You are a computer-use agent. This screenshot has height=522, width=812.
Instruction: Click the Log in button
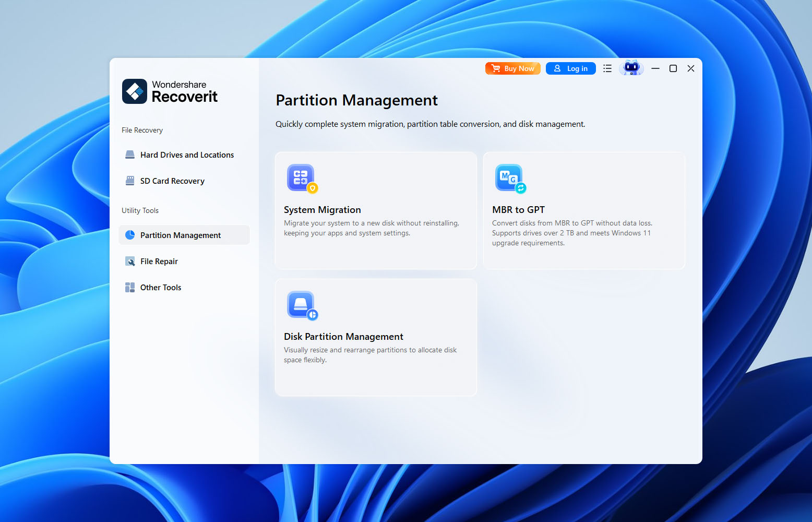(571, 68)
